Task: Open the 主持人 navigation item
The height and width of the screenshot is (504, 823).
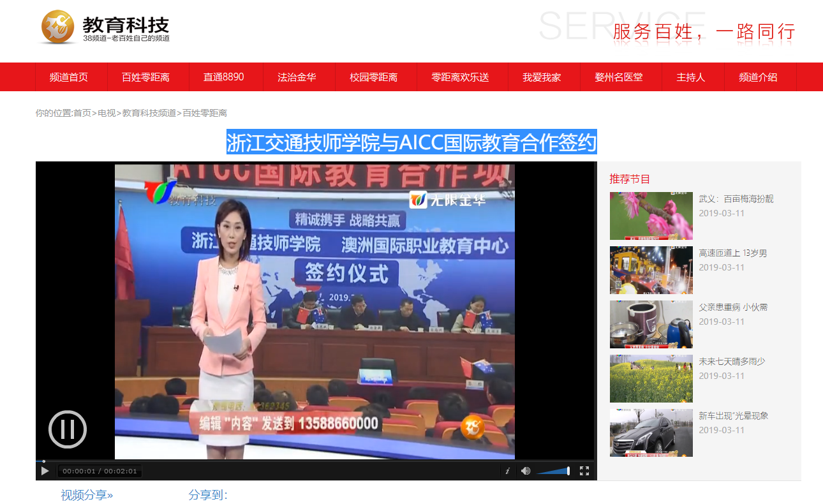Action: click(691, 77)
